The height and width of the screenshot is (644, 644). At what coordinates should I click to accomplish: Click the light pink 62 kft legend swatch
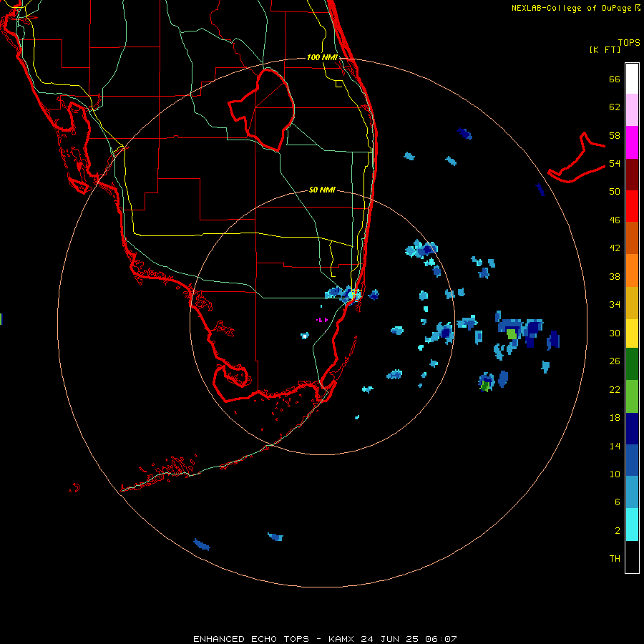click(x=632, y=109)
